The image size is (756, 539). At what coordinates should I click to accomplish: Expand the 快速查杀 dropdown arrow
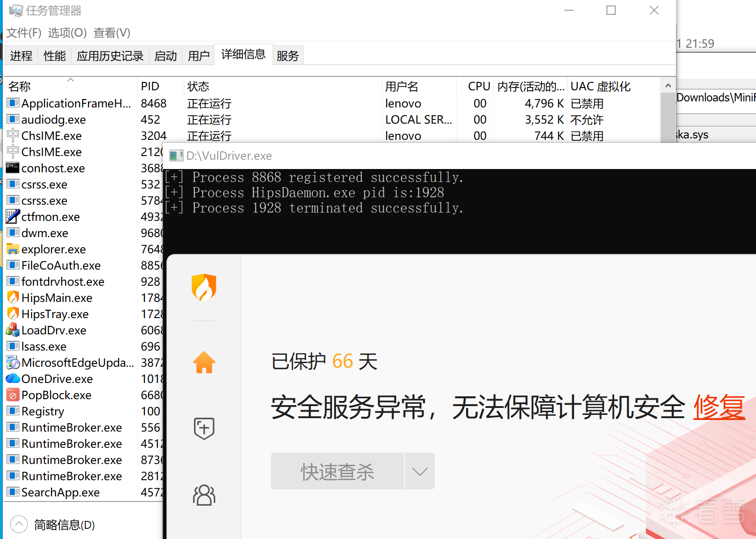point(419,471)
